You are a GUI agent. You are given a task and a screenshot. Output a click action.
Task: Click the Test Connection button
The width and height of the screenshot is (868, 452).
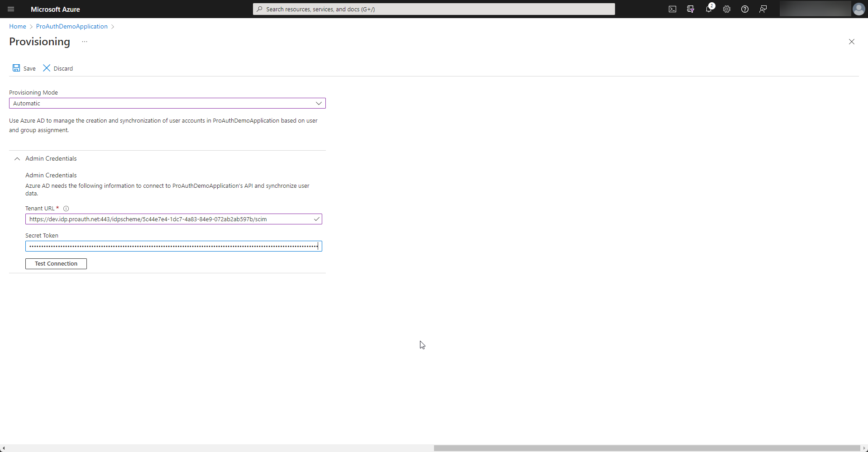[56, 263]
